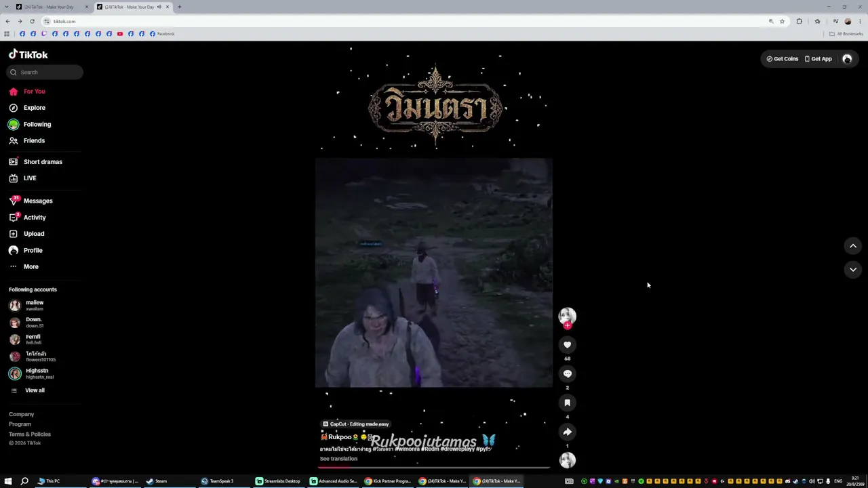The width and height of the screenshot is (868, 488).
Task: Go to previous video with up chevron
Action: point(853,246)
